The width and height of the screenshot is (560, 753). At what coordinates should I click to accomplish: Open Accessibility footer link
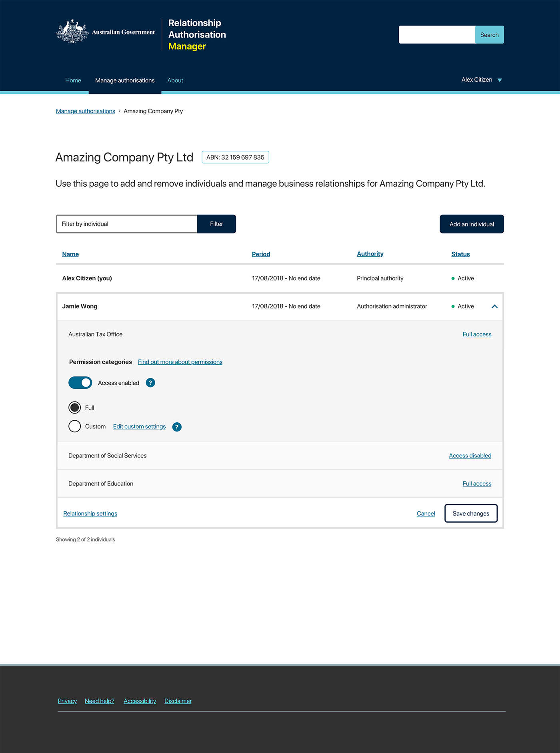click(140, 701)
